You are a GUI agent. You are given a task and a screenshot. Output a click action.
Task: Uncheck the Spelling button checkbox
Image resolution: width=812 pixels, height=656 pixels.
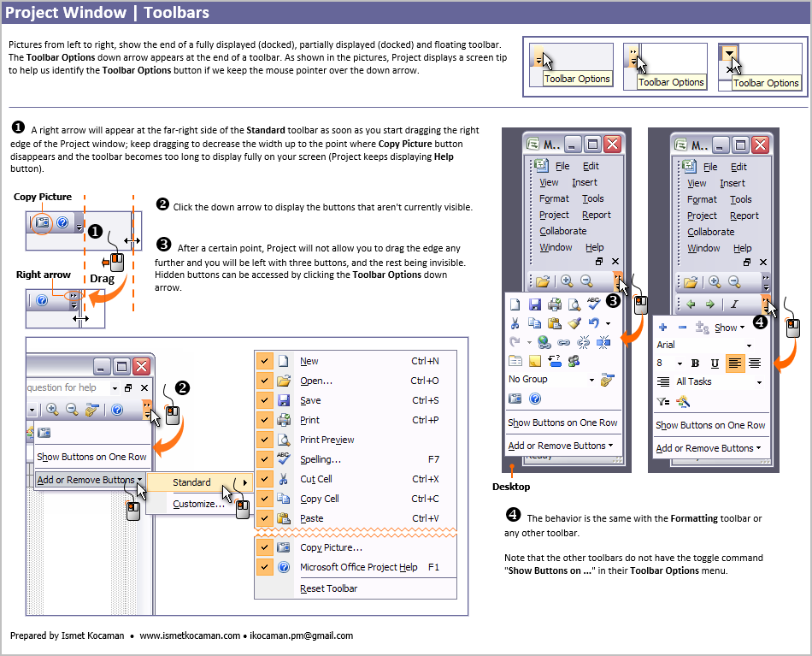coord(265,459)
